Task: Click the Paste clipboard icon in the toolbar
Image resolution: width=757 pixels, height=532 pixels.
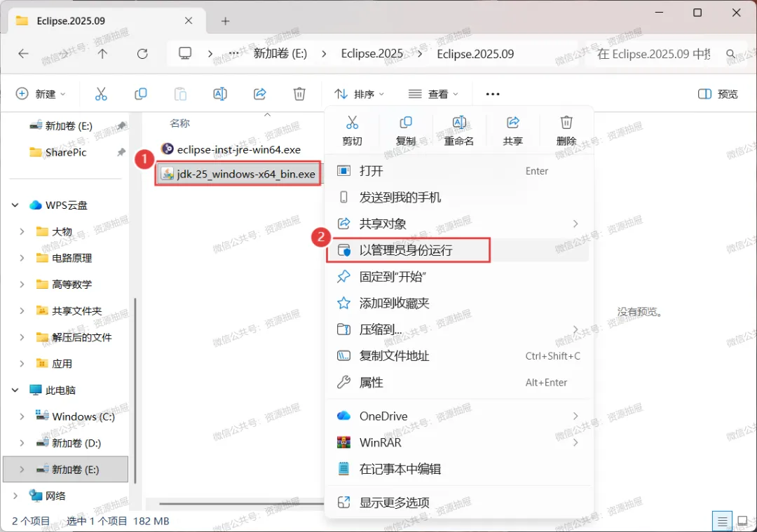Action: click(180, 94)
